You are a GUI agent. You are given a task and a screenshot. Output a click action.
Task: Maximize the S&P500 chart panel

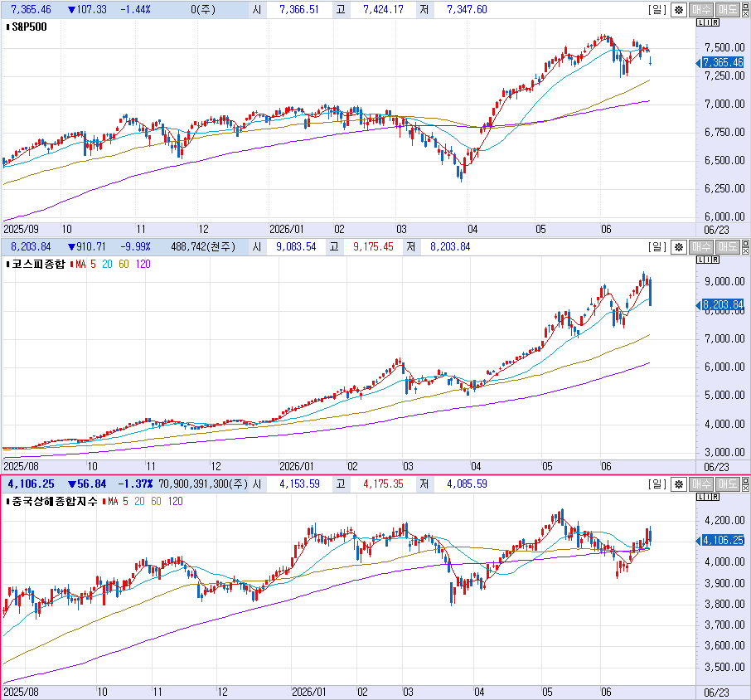coord(746,7)
